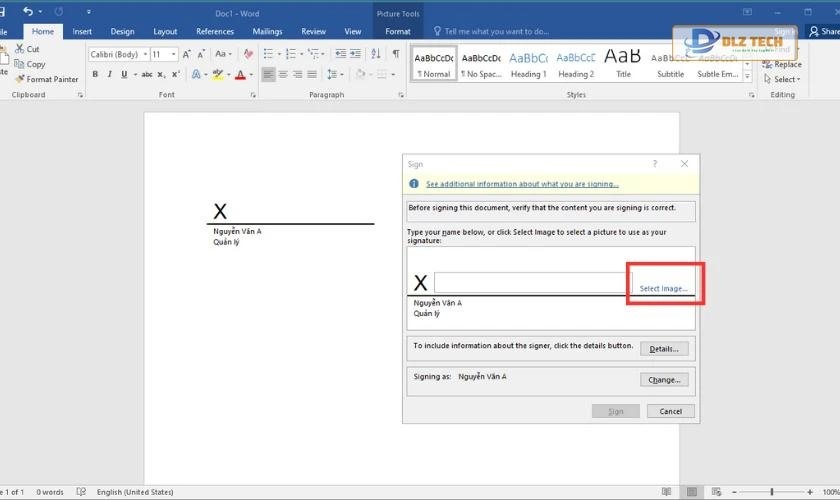Image resolution: width=840 pixels, height=500 pixels.
Task: Toggle Italic formatting
Action: click(109, 74)
